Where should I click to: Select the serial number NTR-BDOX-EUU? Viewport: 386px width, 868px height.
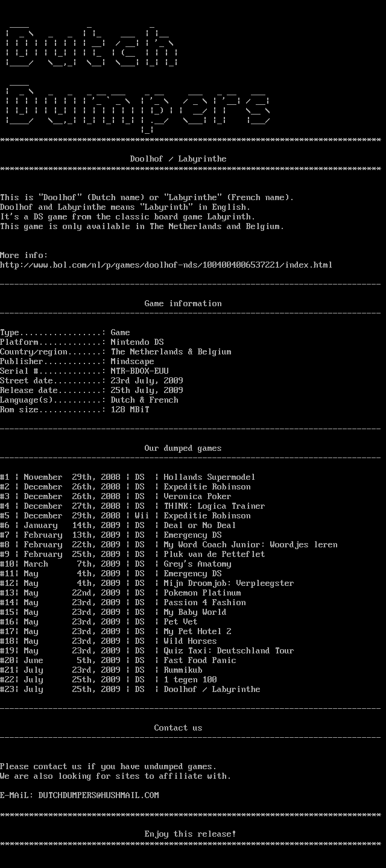click(x=140, y=371)
